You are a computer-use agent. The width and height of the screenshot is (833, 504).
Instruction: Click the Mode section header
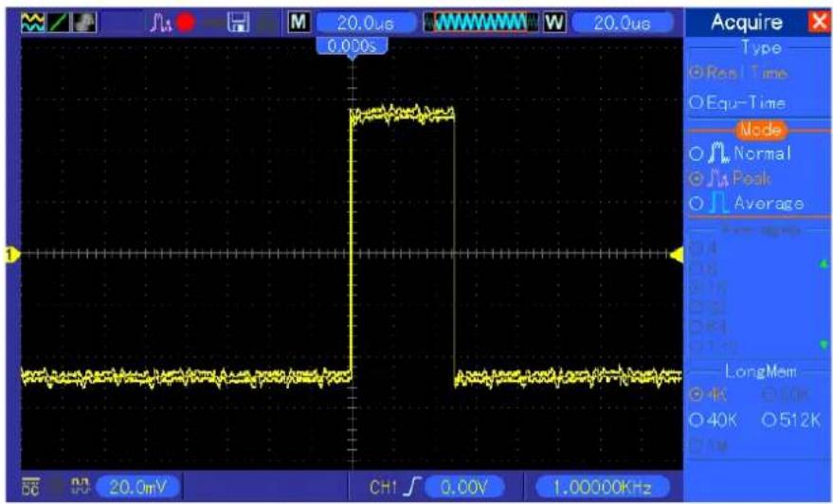[x=761, y=130]
